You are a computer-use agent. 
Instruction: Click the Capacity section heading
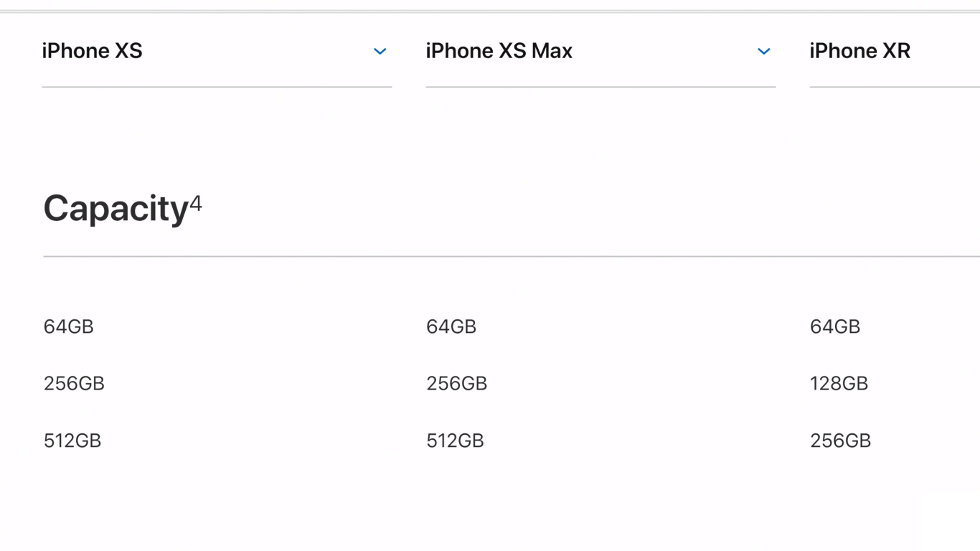tap(116, 209)
